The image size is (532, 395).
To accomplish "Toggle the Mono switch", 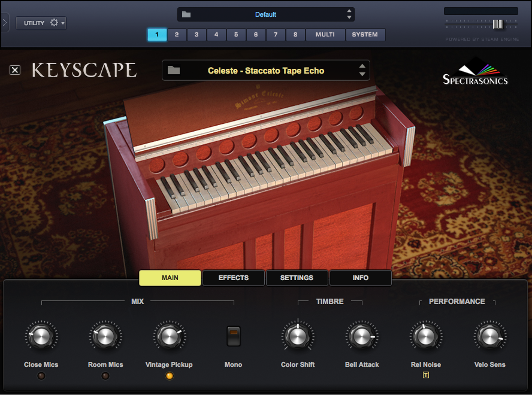I will pos(234,336).
